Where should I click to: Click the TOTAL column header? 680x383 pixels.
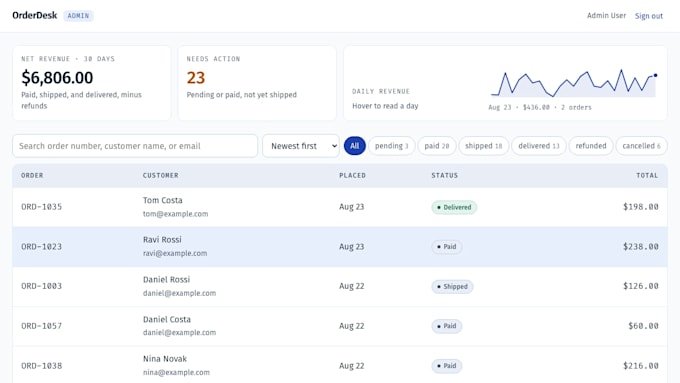click(647, 175)
